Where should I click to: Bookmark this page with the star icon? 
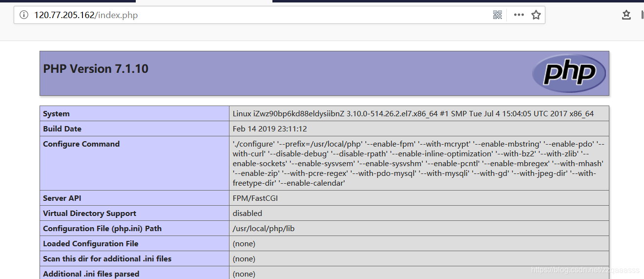(536, 15)
